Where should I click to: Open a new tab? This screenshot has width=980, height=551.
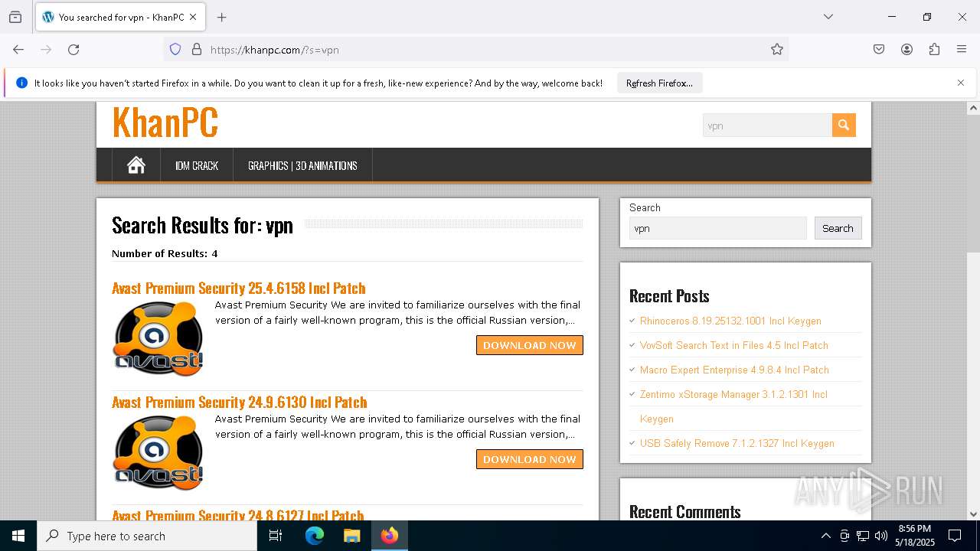coord(221,17)
